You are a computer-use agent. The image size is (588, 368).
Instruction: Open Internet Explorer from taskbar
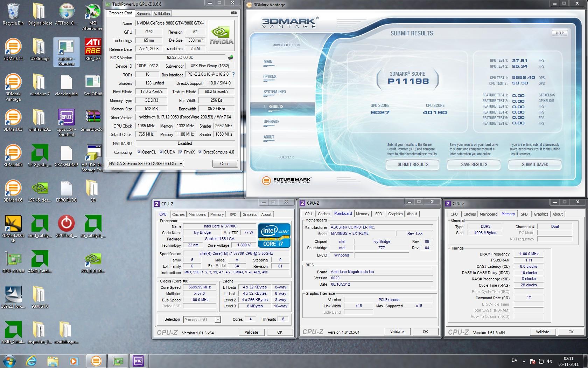pyautogui.click(x=31, y=361)
